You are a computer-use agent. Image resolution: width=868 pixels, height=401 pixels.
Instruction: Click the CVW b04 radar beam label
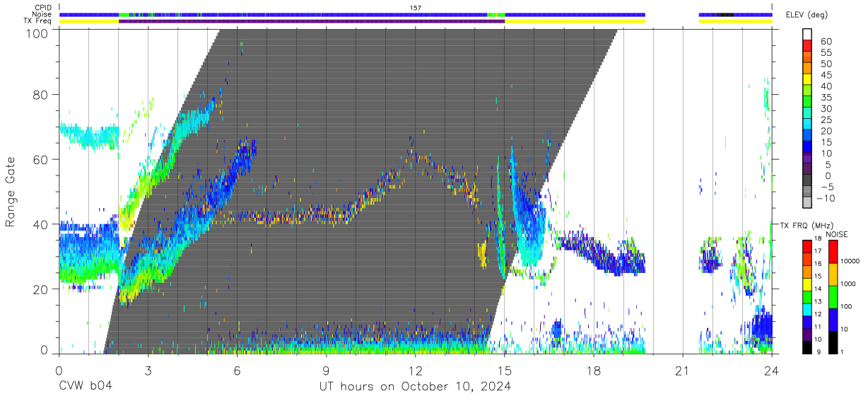(x=86, y=387)
